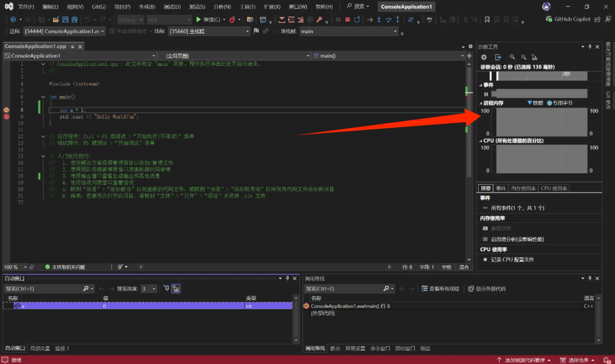This screenshot has width=615, height=364.
Task: Toggle the breakpoint on line 9
Action: click(6, 117)
